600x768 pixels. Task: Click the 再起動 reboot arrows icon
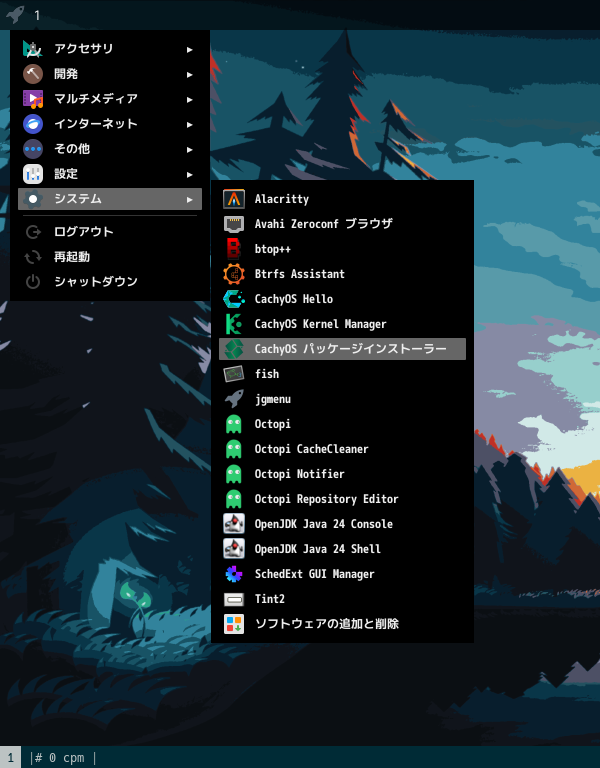33,257
